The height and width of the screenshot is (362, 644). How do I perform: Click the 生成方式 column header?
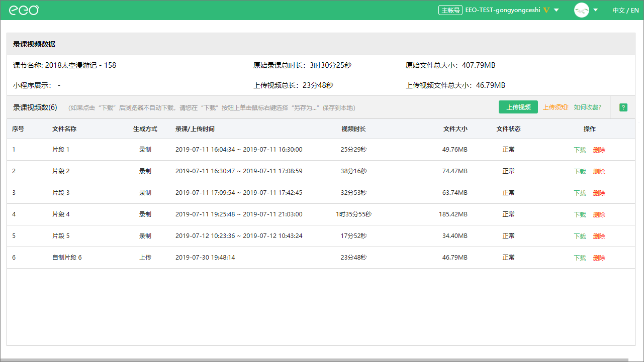pyautogui.click(x=145, y=129)
